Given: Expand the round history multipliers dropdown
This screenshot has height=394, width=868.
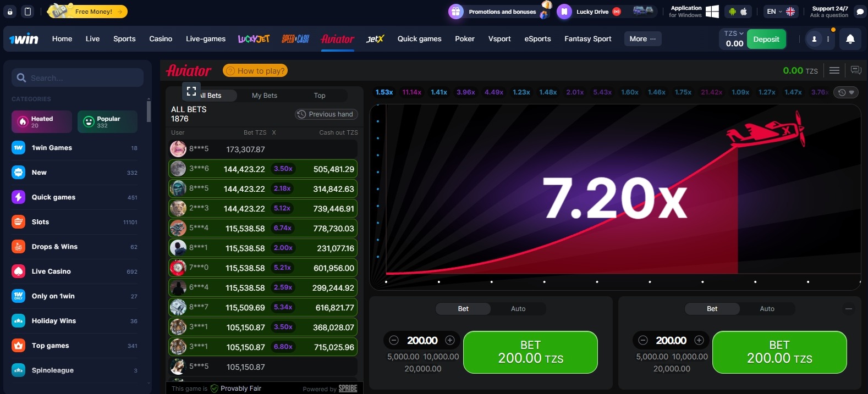Looking at the screenshot, I should (847, 92).
